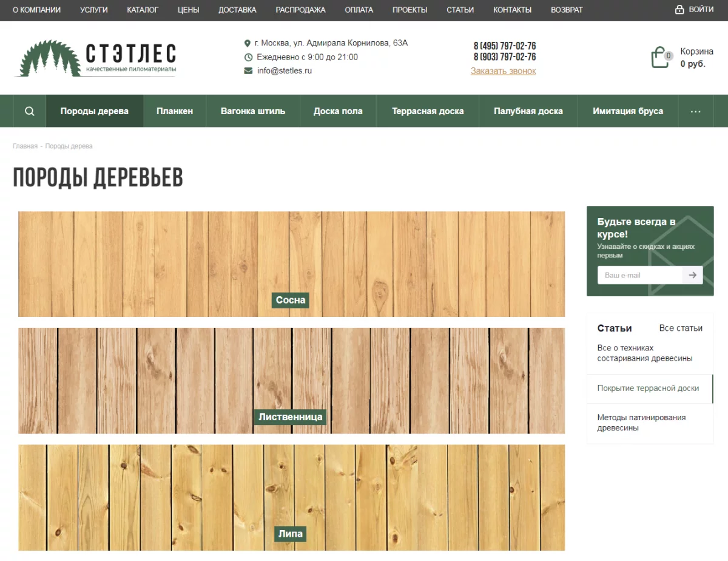
Task: Select the Имитация бруса tab
Action: tap(628, 111)
